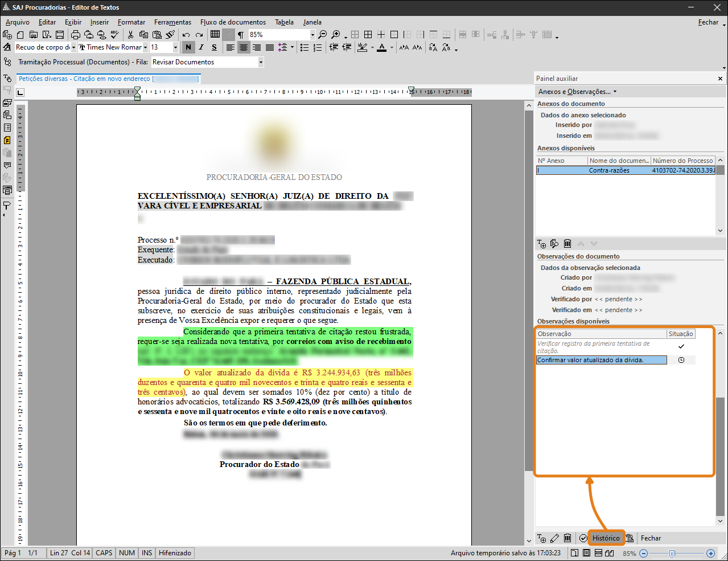Click the Histórico button
728x561 pixels.
pyautogui.click(x=606, y=538)
